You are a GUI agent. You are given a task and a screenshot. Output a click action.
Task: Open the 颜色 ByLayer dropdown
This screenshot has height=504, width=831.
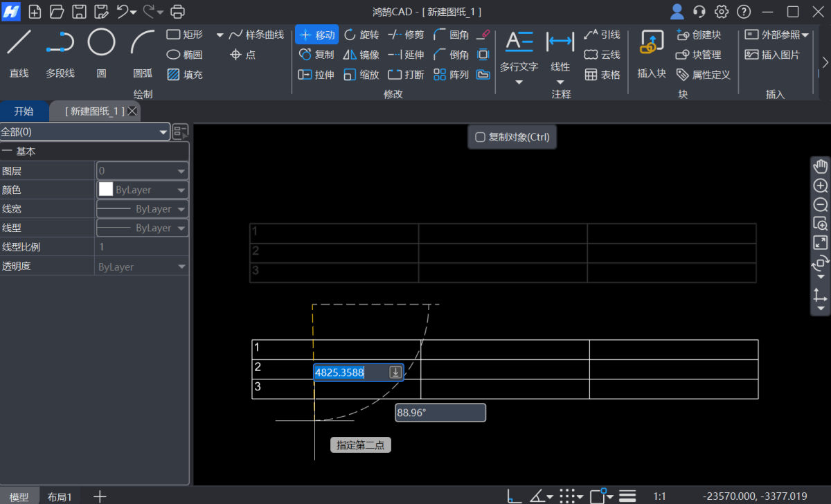click(x=181, y=189)
